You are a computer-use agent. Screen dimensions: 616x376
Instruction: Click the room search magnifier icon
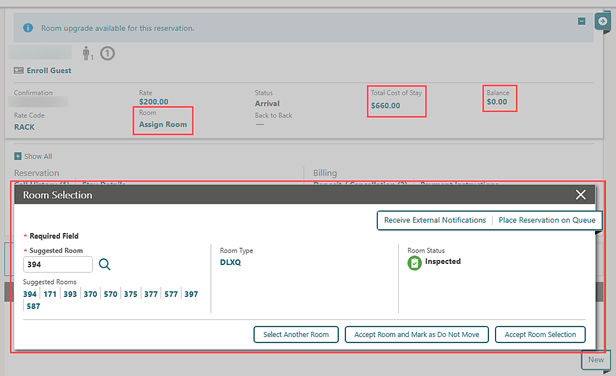[104, 264]
